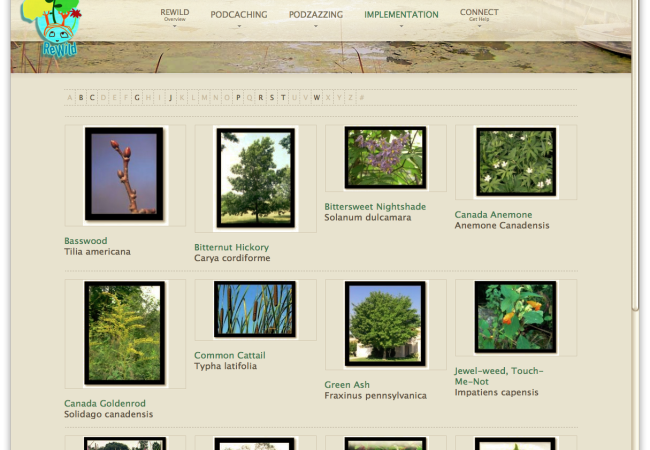View the Bittersweet Nightshade flower image
The image size is (650, 450).
coord(385,157)
